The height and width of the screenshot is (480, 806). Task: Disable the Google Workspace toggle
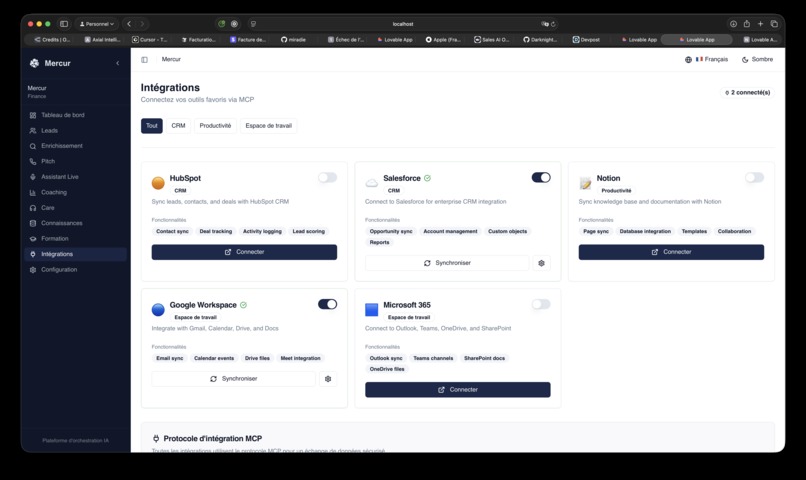tap(327, 304)
